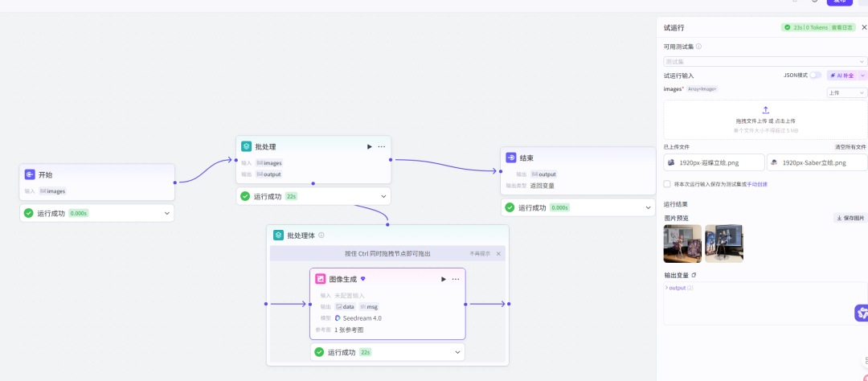Open the 批处理 node more-options menu
This screenshot has width=868, height=381.
coord(382,146)
